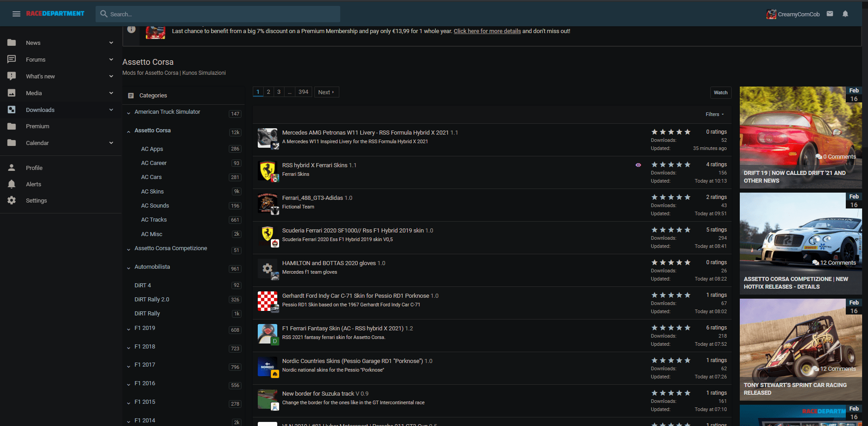Click the News folder icon
Image resolution: width=868 pixels, height=426 pixels.
12,43
